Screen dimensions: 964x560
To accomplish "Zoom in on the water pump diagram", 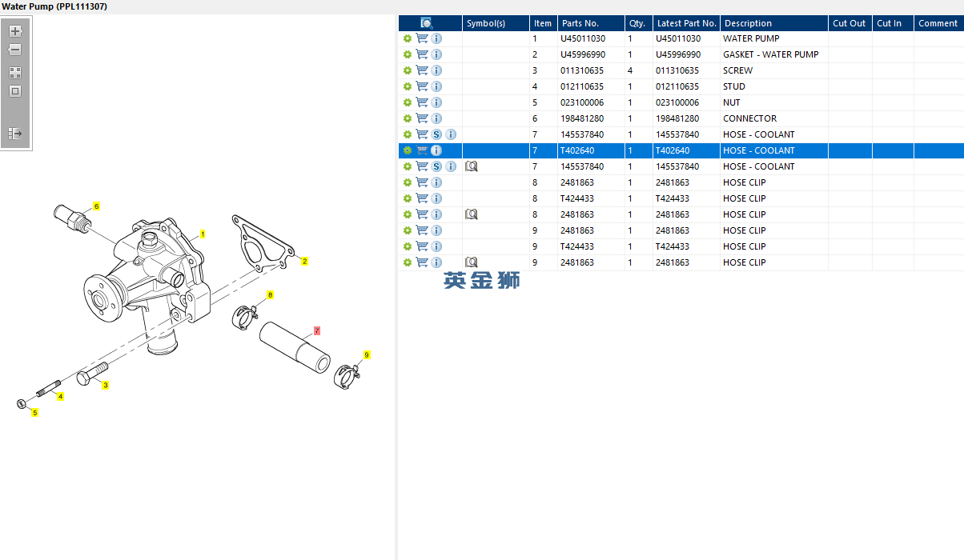I will [15, 31].
